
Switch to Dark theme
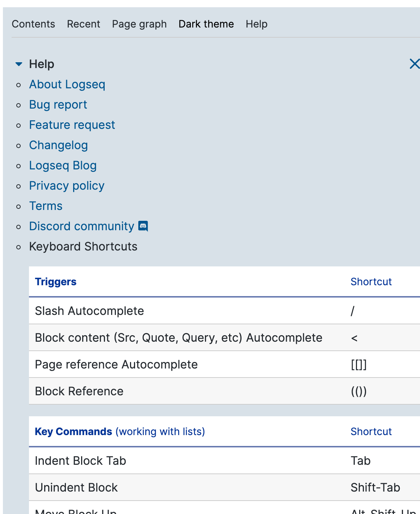click(x=206, y=24)
